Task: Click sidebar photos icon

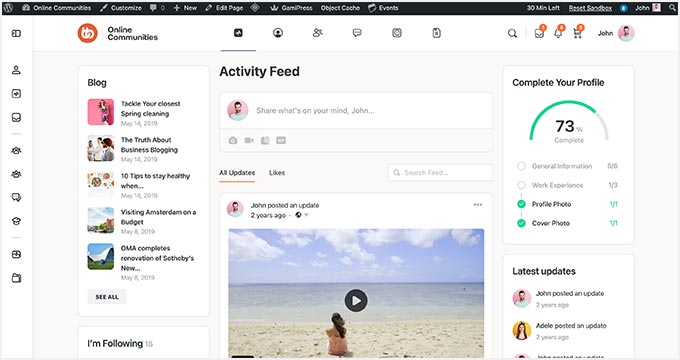Action: click(x=16, y=255)
